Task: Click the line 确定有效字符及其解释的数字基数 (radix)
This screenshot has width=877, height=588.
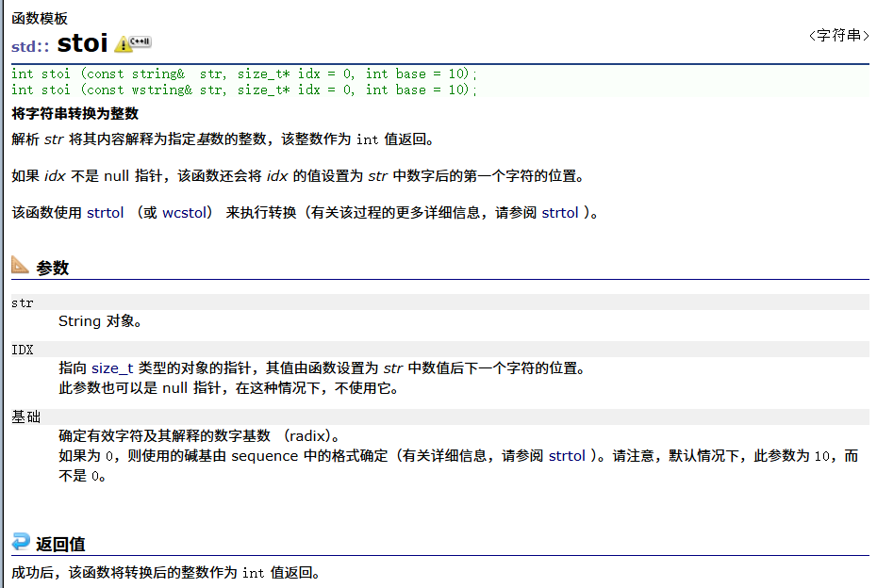Action: click(x=199, y=436)
